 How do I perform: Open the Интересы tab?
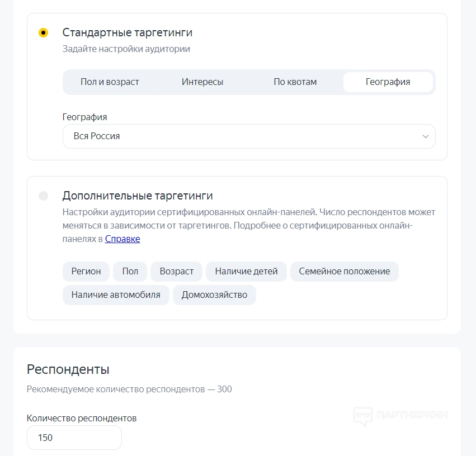[202, 82]
